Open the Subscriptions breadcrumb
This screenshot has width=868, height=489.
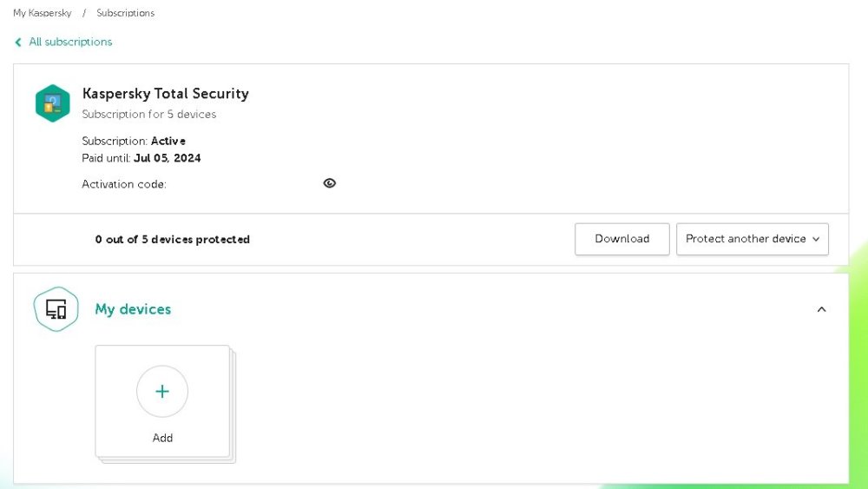pos(126,14)
